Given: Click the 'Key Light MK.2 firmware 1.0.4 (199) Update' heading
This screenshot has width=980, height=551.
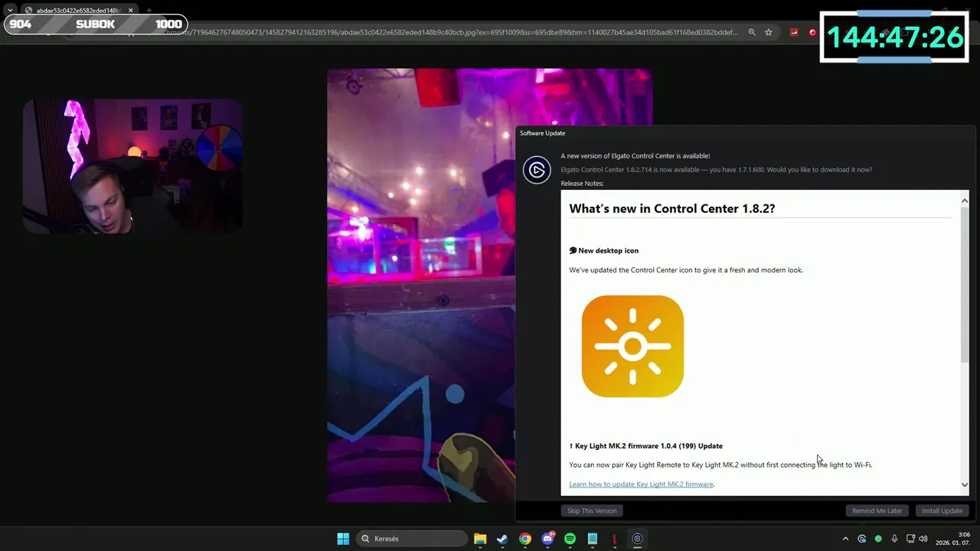Looking at the screenshot, I should (x=646, y=445).
